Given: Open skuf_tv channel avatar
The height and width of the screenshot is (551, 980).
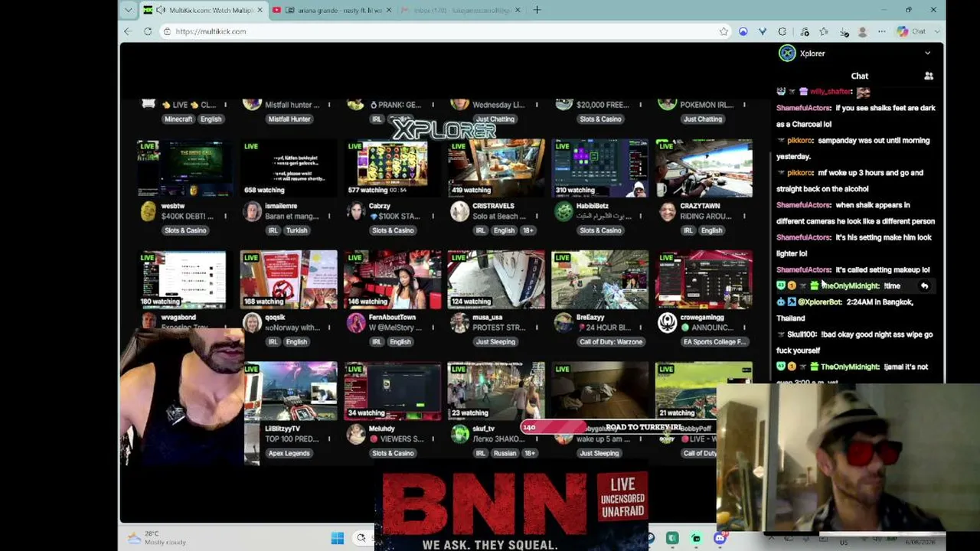Looking at the screenshot, I should 459,434.
